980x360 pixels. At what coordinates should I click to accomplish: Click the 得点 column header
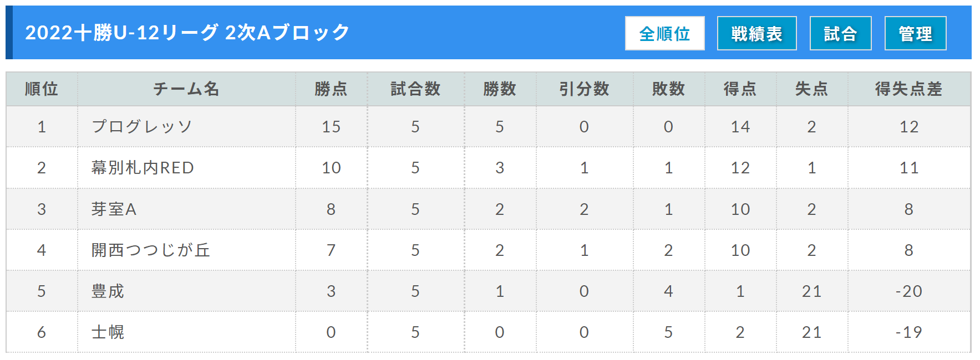[740, 89]
